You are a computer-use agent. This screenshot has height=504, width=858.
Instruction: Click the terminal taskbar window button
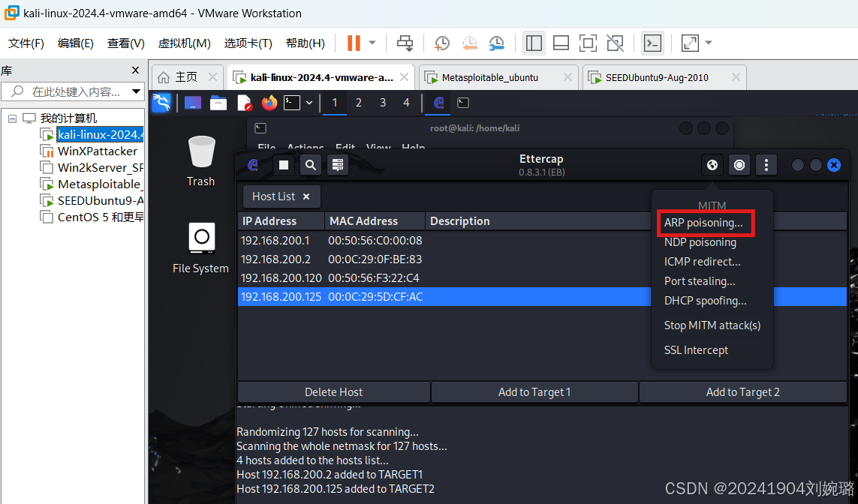tap(463, 103)
